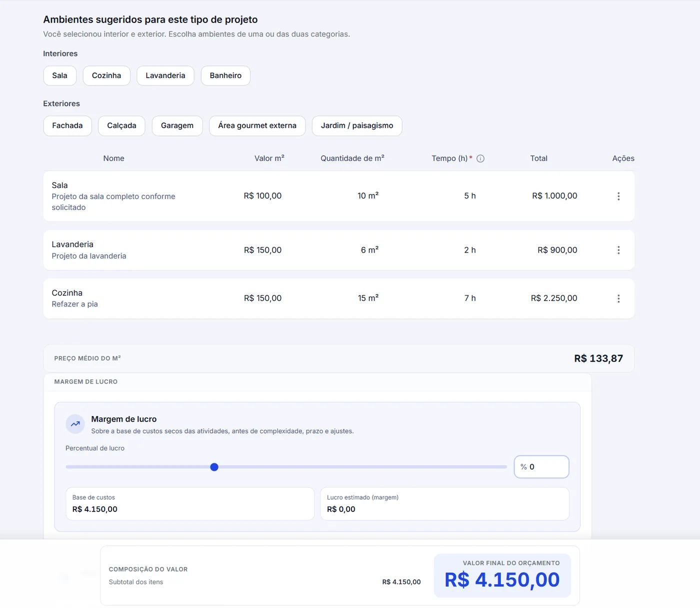This screenshot has width=700, height=608.
Task: Click the R$ 133,87 average price value
Action: pyautogui.click(x=598, y=358)
